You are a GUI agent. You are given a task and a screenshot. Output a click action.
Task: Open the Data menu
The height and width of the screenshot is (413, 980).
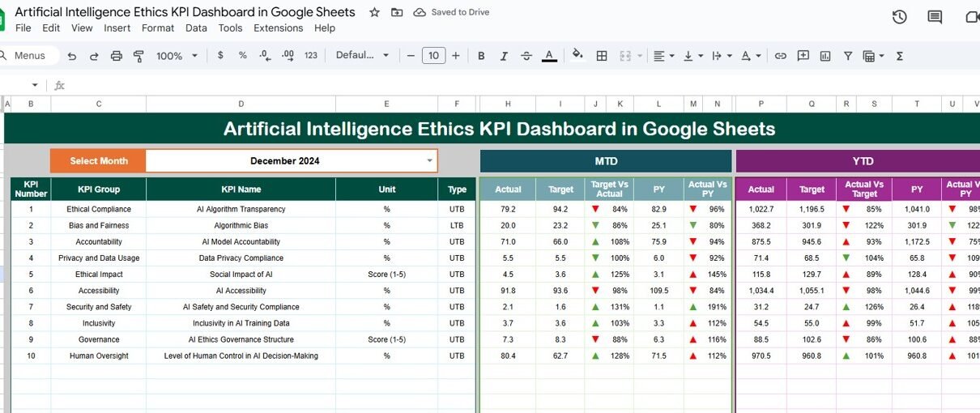(x=196, y=28)
